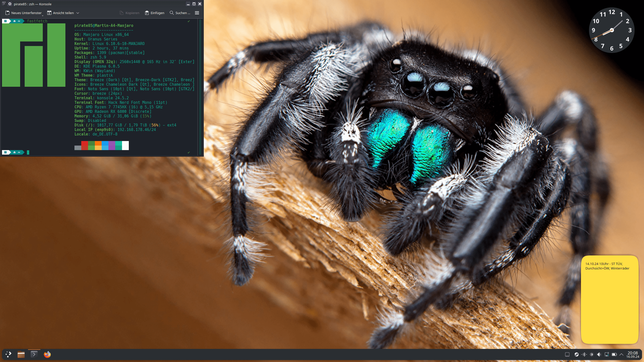644x362 pixels.
Task: Click the Manjaro logo segment in the first prompt
Action: pos(5,21)
